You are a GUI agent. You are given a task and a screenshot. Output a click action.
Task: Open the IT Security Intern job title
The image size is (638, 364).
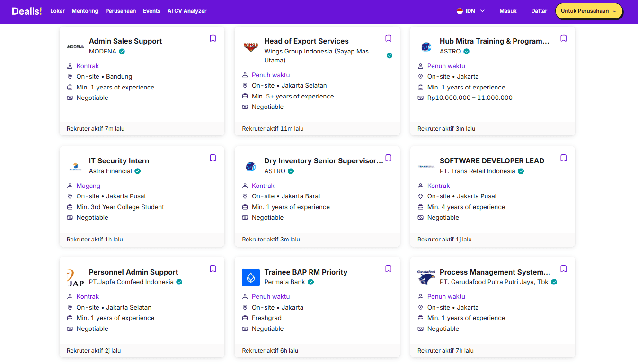point(119,161)
